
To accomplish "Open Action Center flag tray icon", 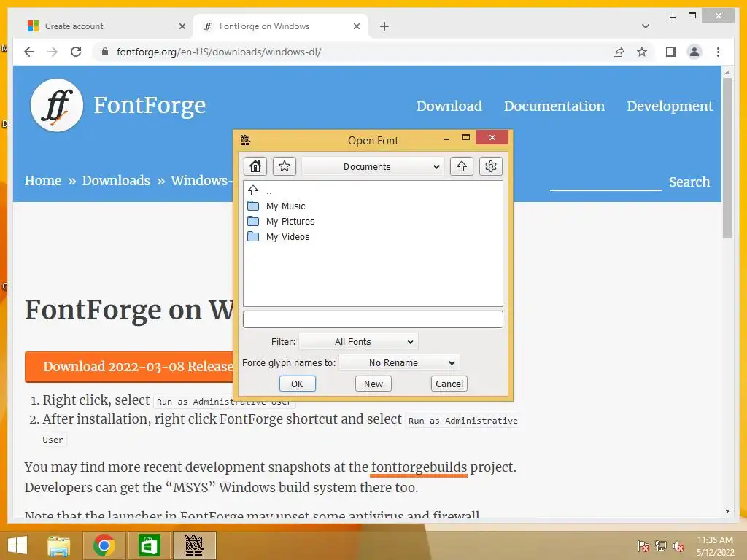I will coord(643,545).
